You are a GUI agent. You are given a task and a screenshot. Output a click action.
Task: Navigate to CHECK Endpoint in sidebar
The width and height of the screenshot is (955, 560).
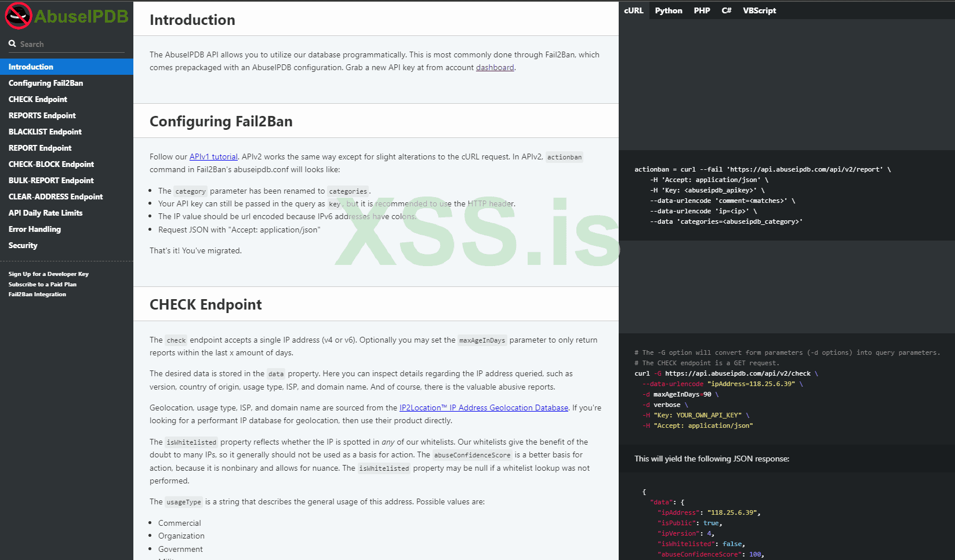point(38,99)
